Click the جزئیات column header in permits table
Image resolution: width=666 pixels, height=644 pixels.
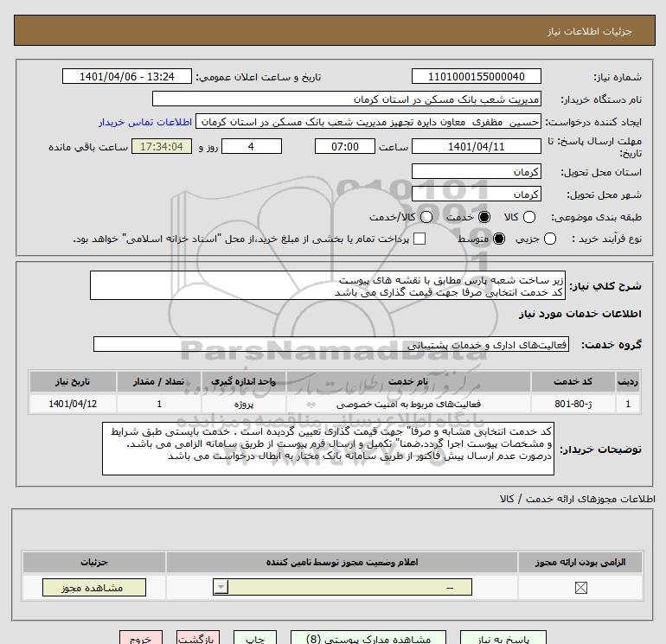[x=94, y=562]
